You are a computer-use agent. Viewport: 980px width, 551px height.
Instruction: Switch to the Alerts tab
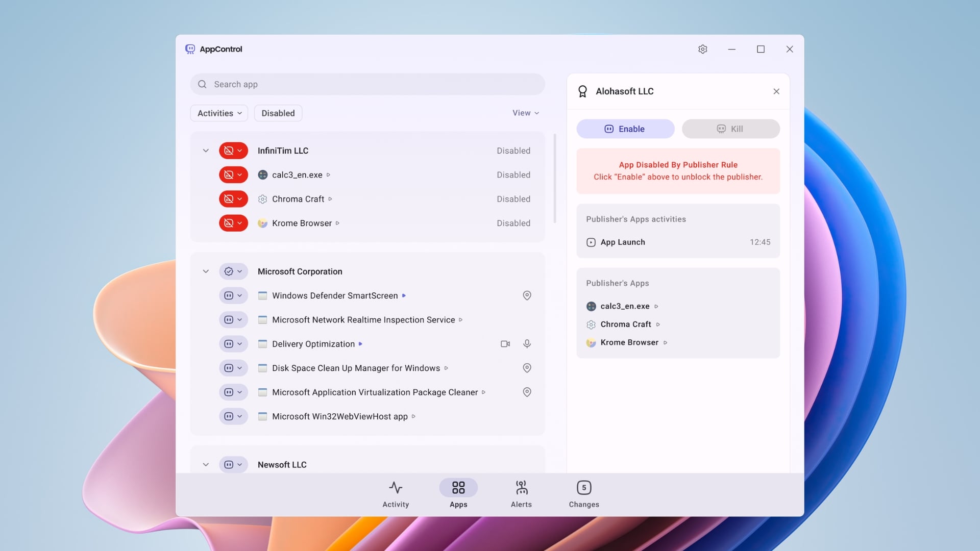[x=521, y=494]
